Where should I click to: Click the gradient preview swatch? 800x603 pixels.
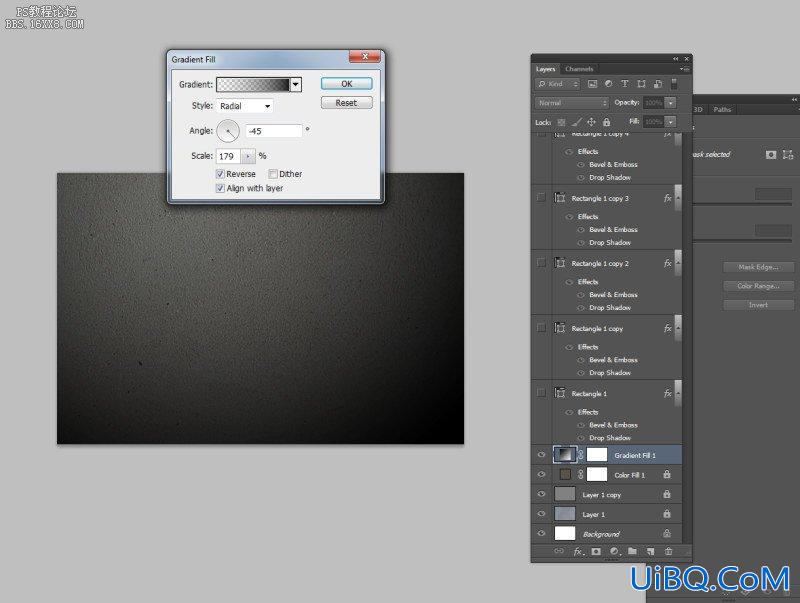tap(253, 85)
